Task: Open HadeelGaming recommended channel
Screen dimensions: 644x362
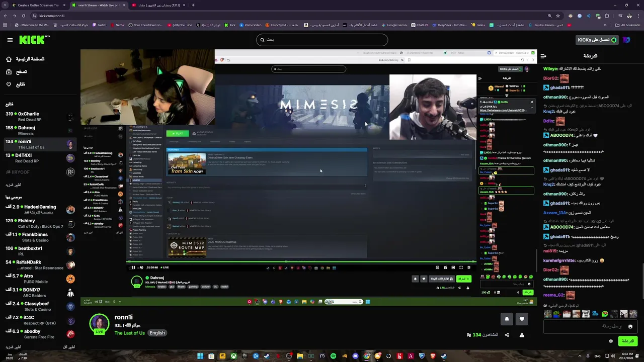Action: pos(39,209)
